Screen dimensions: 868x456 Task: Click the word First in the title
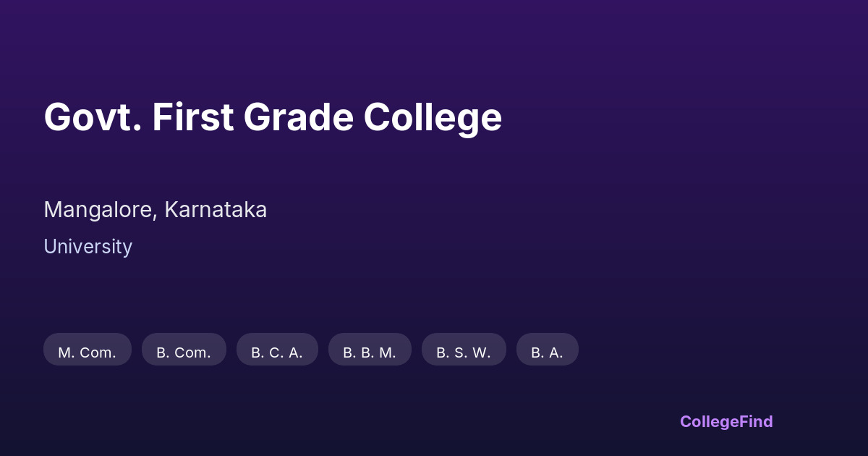click(x=192, y=117)
